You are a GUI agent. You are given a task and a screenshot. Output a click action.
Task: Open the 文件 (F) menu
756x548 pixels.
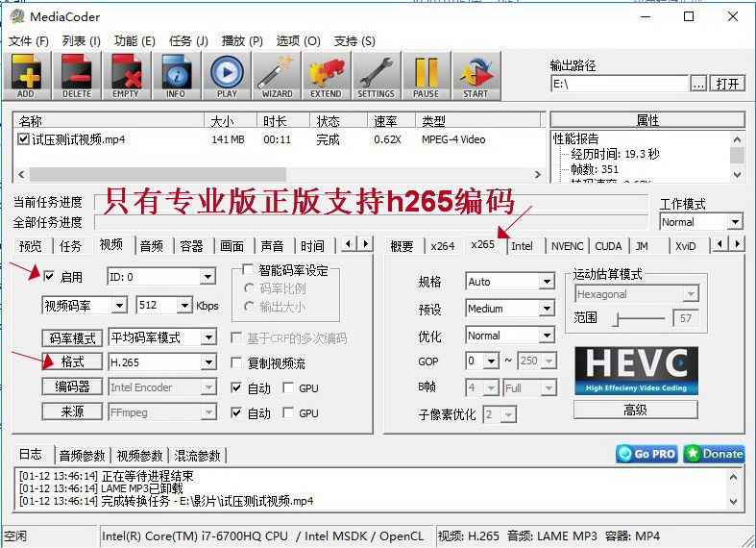[x=29, y=41]
